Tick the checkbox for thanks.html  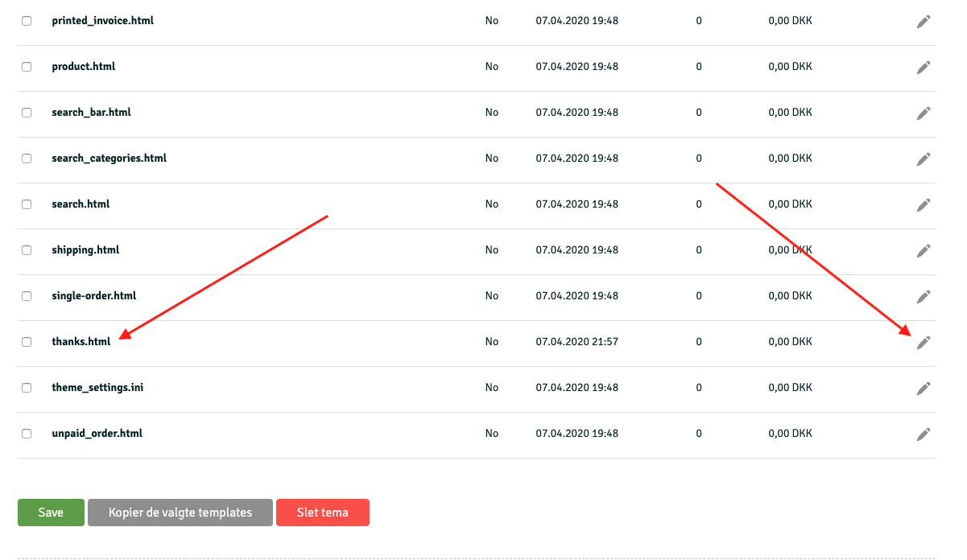click(x=27, y=342)
